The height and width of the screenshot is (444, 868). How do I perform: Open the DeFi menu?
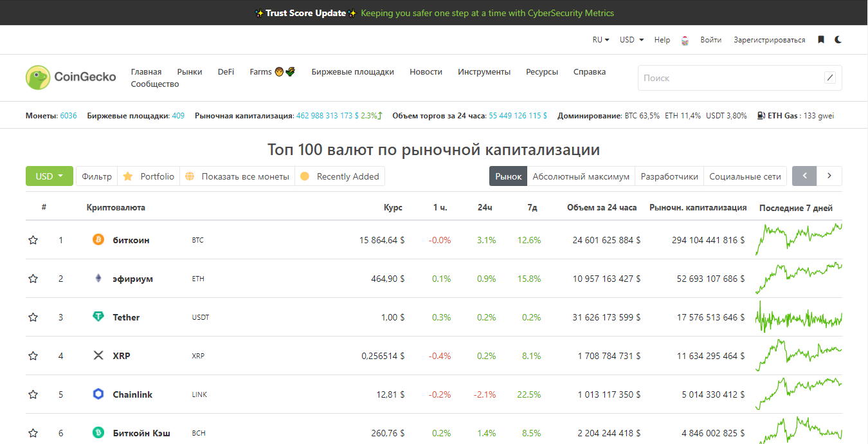click(x=226, y=72)
